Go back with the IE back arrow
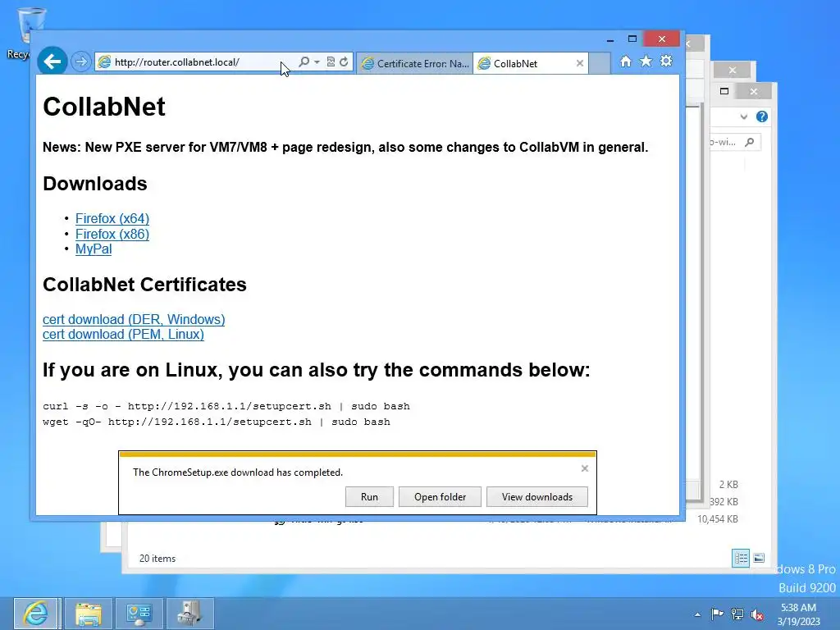The width and height of the screenshot is (840, 630). coord(52,62)
